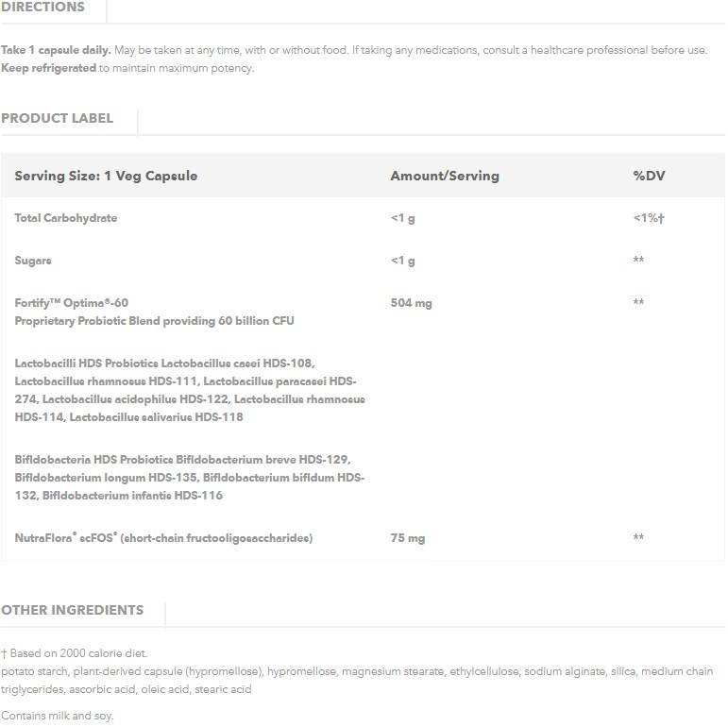This screenshot has height=727, width=728.
Task: Click 'Proprietary Probiotic Blend providing 60 billion CFU'
Action: pyautogui.click(x=154, y=321)
